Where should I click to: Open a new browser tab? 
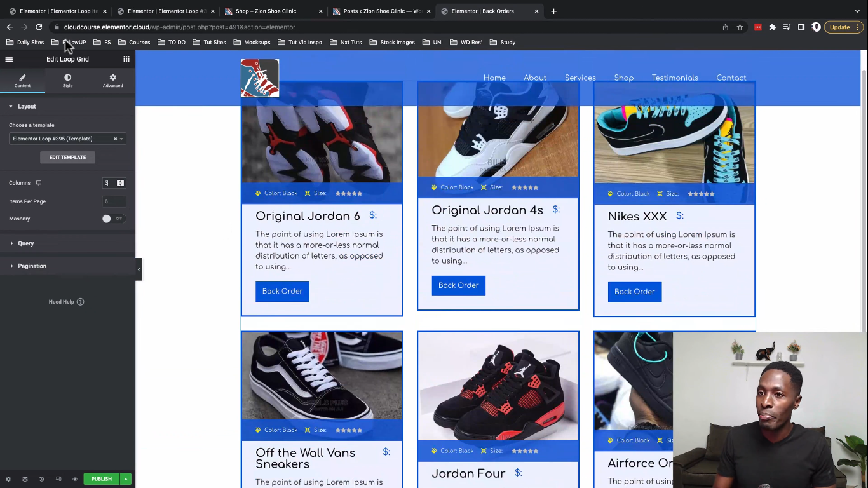coord(553,11)
